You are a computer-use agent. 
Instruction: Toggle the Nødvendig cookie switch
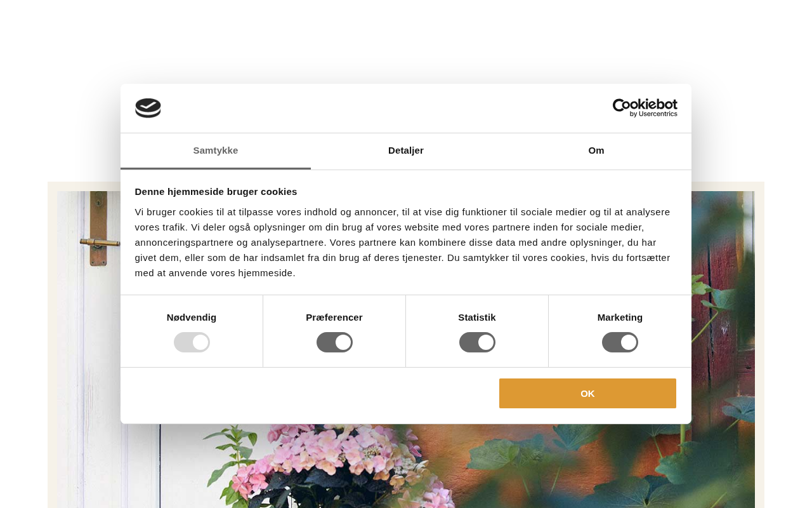coord(192,342)
